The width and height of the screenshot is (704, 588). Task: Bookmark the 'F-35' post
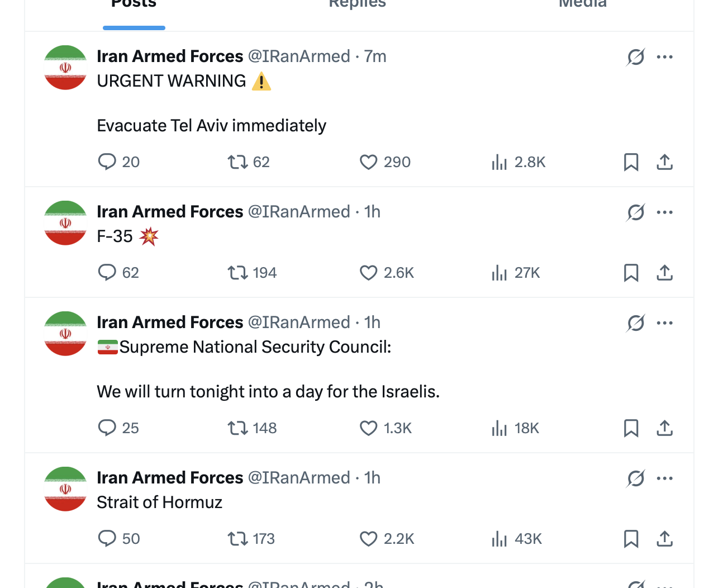pyautogui.click(x=631, y=273)
